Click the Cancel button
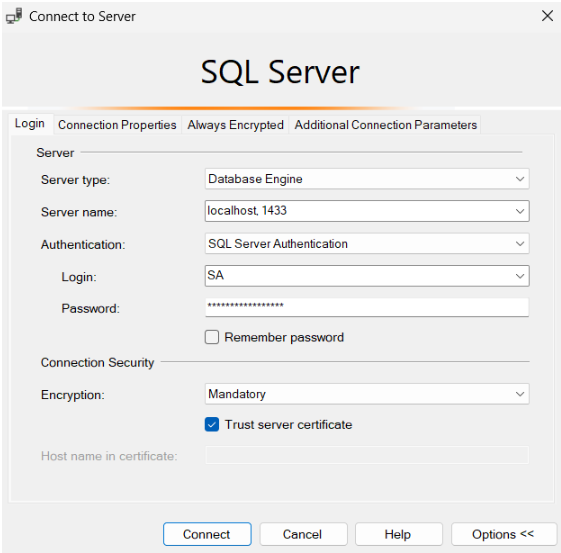 coord(303,534)
